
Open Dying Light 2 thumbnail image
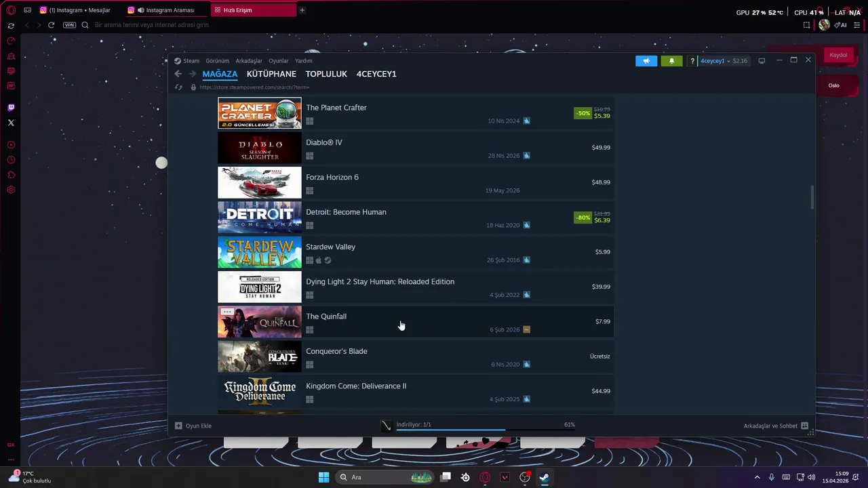pos(260,287)
